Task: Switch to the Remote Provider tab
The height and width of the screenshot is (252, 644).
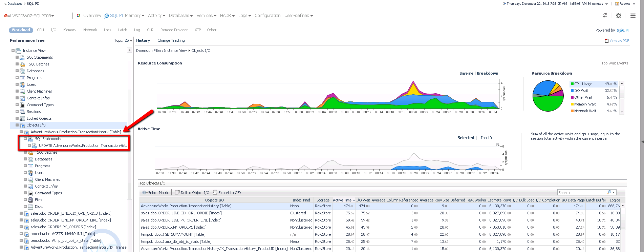Action: click(x=174, y=30)
